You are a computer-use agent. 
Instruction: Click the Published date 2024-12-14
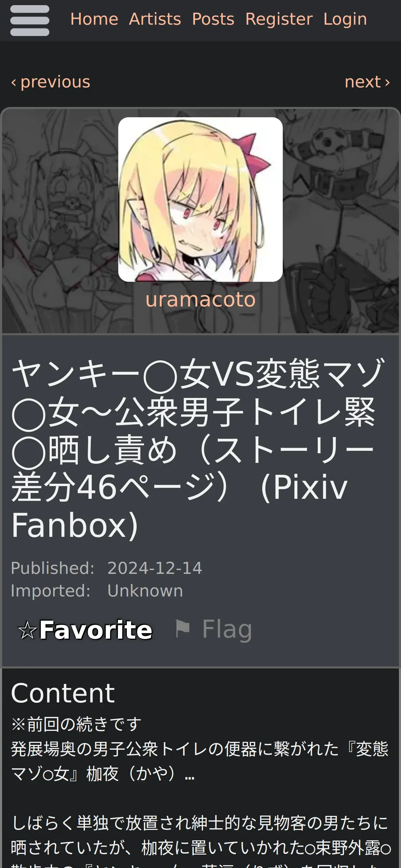click(155, 568)
